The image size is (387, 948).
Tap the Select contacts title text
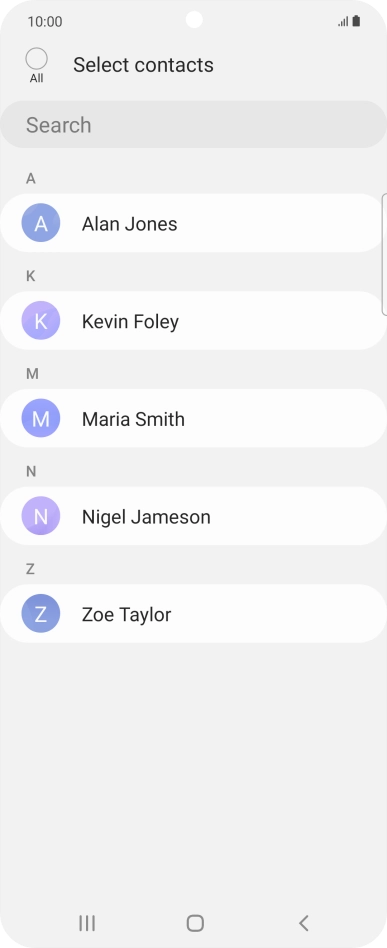pos(143,65)
